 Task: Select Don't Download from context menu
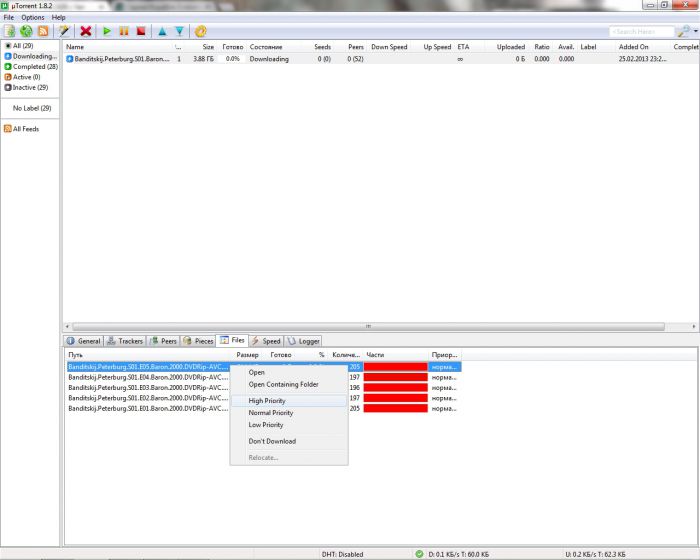pyautogui.click(x=272, y=441)
